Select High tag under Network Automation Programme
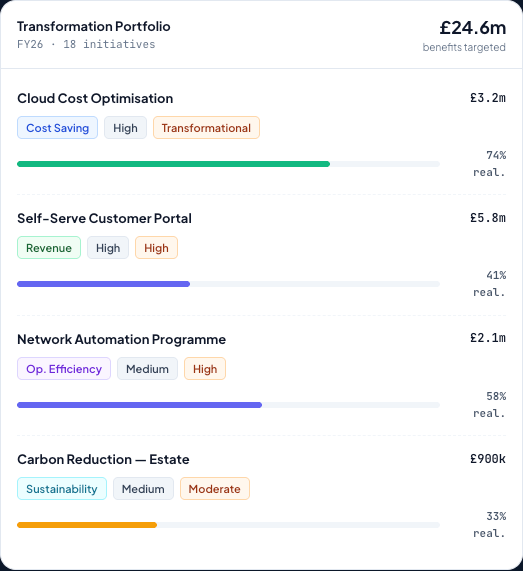 (205, 369)
